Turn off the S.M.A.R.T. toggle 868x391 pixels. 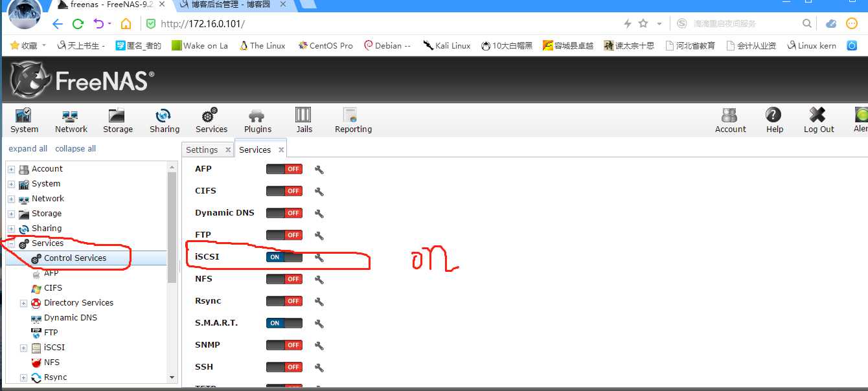(x=284, y=323)
